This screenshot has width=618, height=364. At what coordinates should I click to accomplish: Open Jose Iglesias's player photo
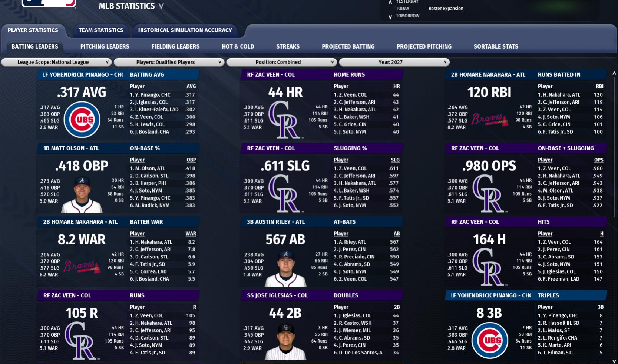coord(286,341)
